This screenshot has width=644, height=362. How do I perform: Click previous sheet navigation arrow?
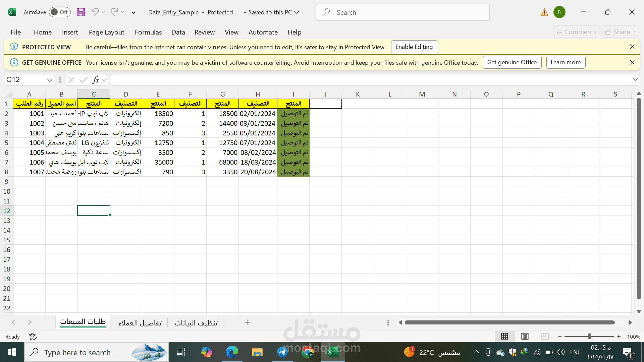(13, 322)
